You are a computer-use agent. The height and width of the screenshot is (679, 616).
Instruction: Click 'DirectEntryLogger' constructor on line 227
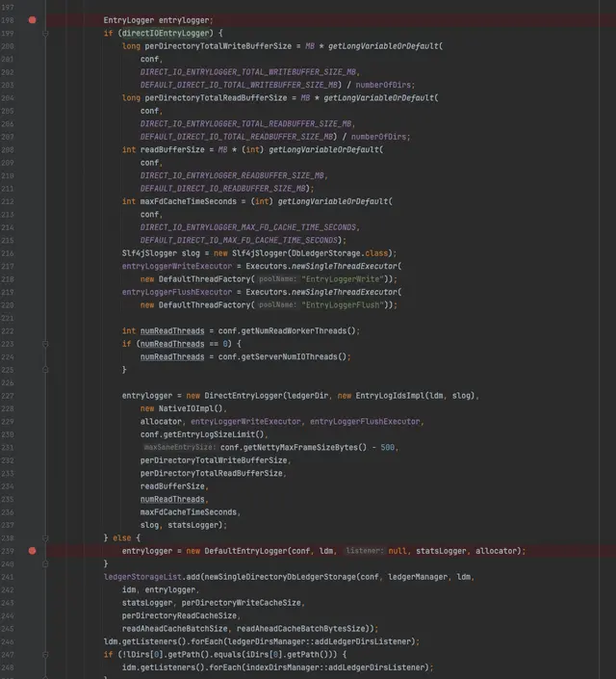tap(244, 396)
